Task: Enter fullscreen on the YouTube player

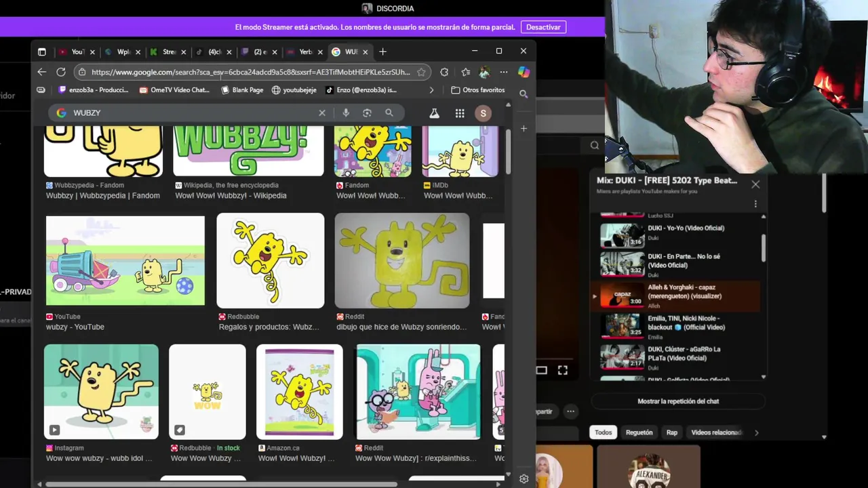Action: click(x=563, y=370)
